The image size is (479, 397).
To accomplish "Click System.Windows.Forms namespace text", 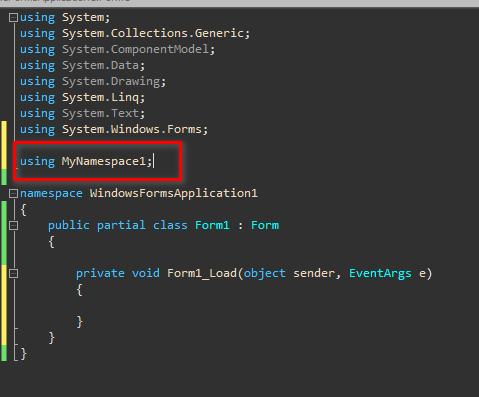I will [x=132, y=129].
